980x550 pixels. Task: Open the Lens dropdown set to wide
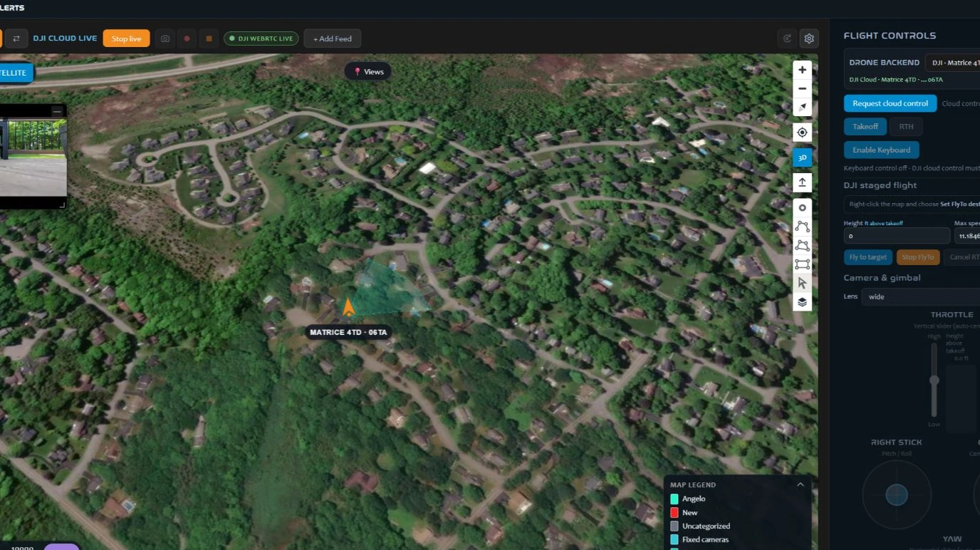tap(921, 296)
